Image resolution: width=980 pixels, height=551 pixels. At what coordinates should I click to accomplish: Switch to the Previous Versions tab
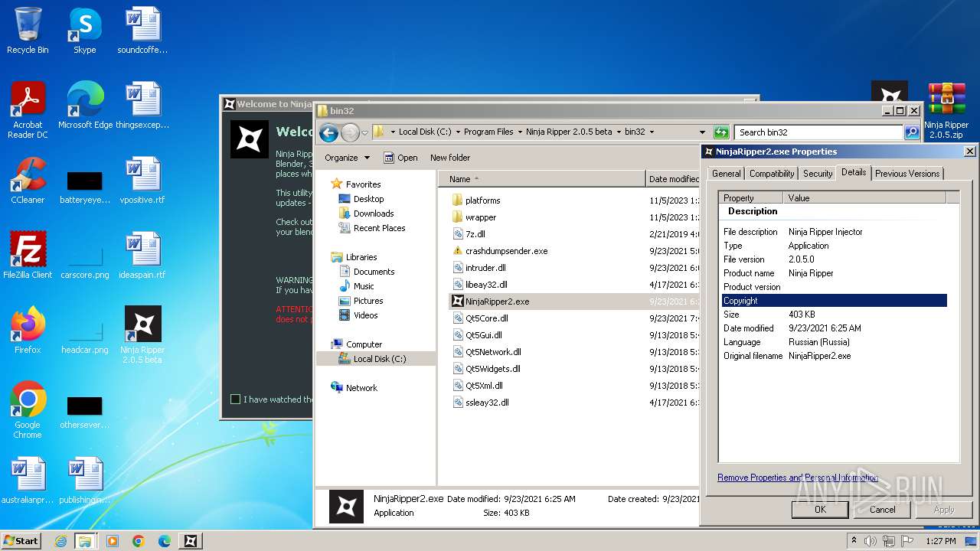click(x=907, y=174)
